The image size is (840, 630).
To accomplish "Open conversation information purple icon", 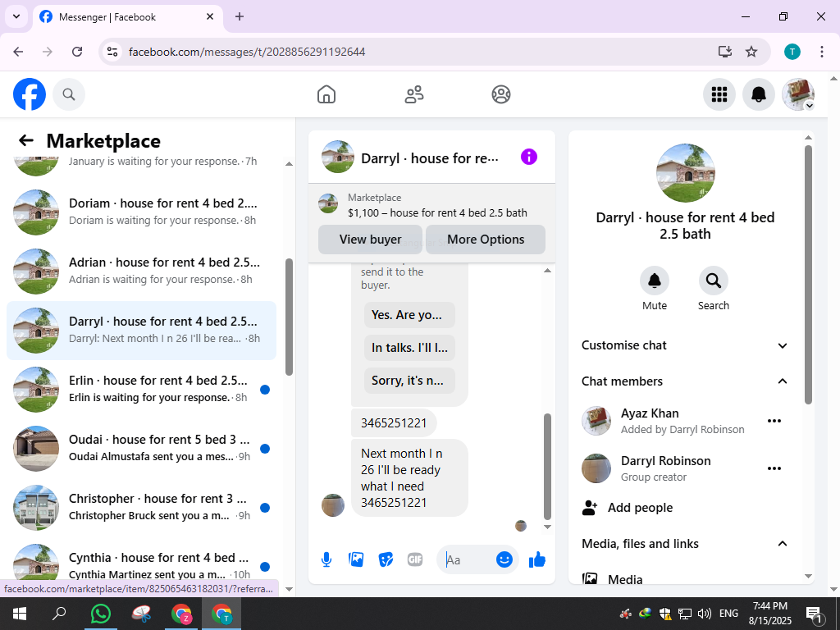I will tap(529, 157).
